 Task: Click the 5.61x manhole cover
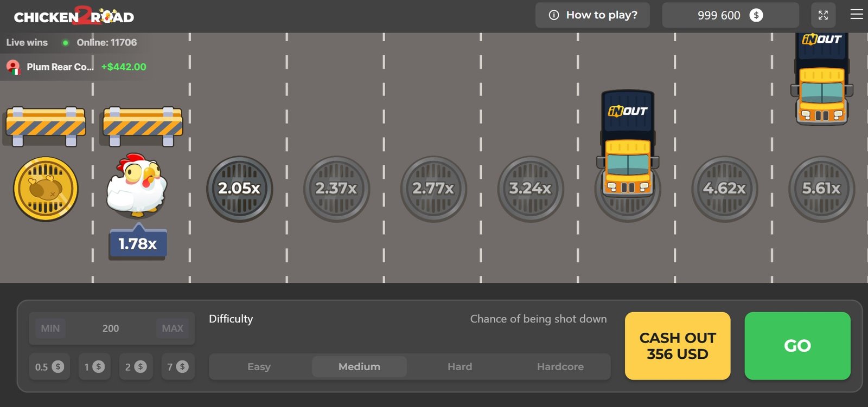(x=821, y=189)
